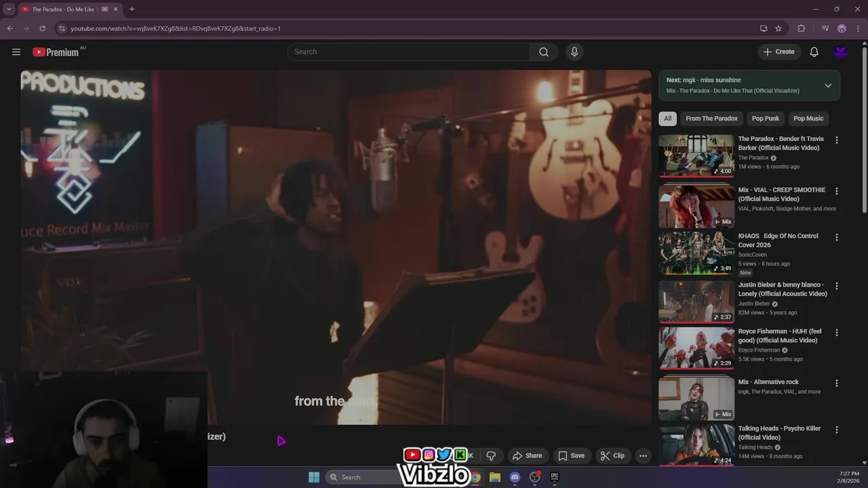The image size is (868, 488).
Task: Open options for Mix - Alternative rock
Action: (x=836, y=383)
